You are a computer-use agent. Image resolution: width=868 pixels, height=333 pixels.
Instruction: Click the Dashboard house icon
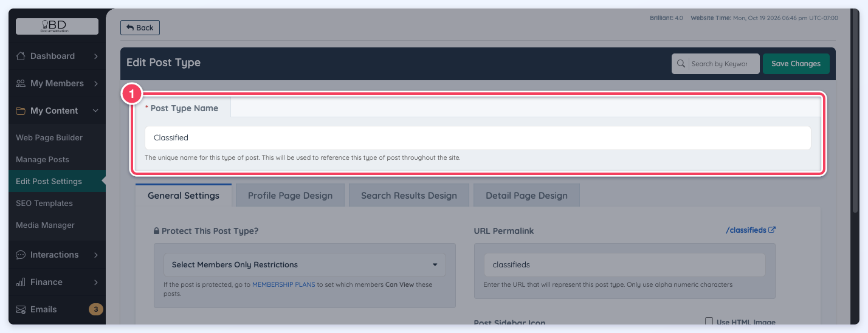pos(21,56)
